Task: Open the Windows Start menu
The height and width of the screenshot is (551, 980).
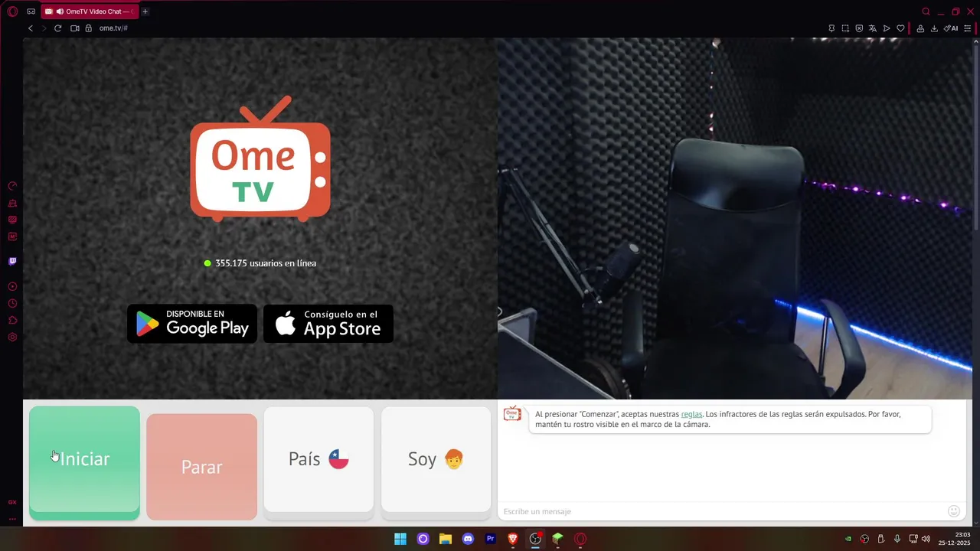Action: [x=400, y=539]
